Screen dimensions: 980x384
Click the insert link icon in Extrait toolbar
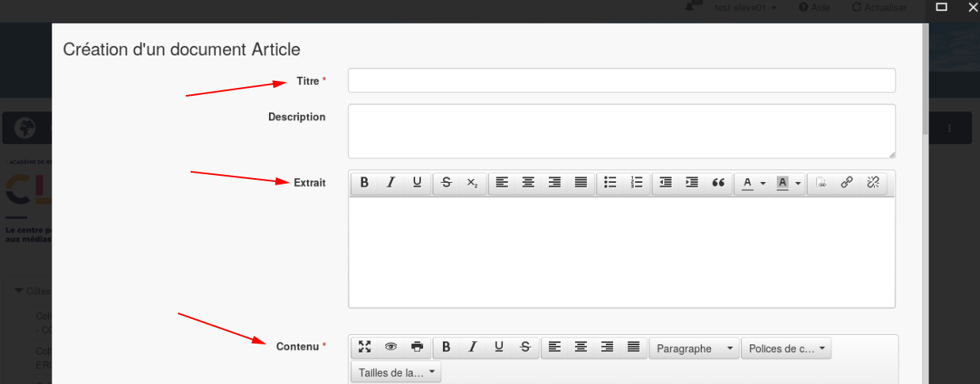847,183
